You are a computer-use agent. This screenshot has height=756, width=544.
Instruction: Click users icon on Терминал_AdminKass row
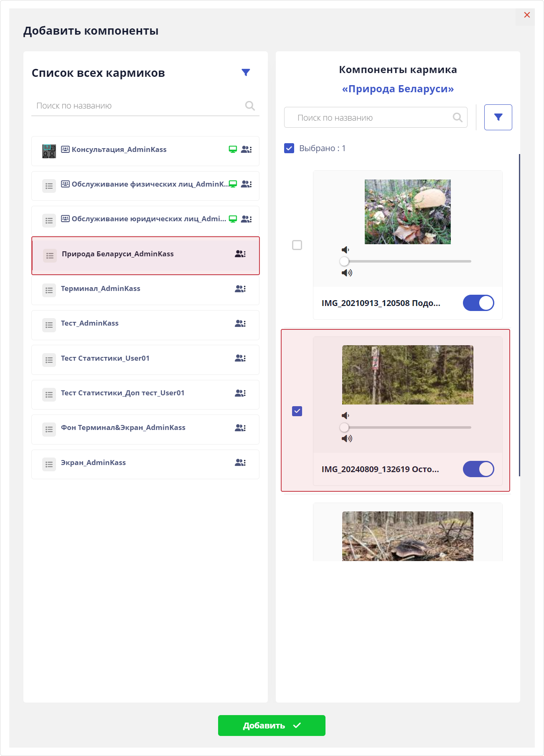tap(240, 289)
